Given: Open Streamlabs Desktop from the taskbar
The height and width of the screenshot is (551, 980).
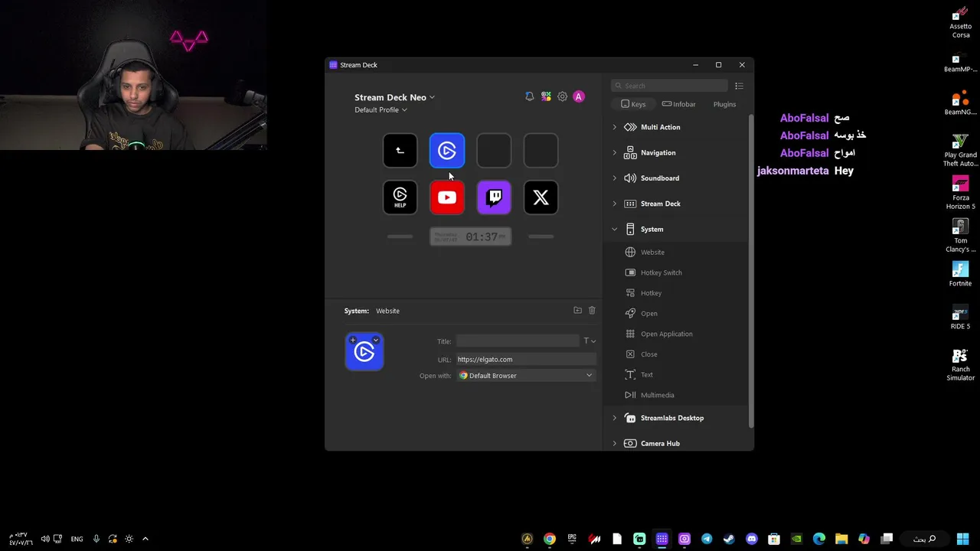Looking at the screenshot, I should [x=639, y=539].
